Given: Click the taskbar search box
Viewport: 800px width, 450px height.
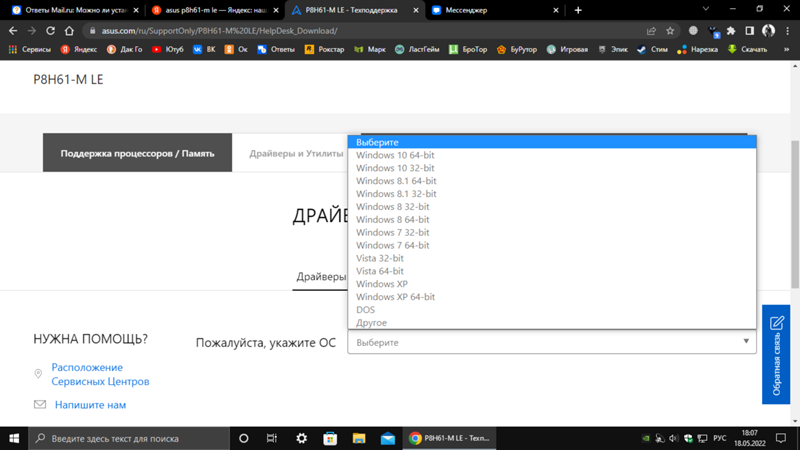Looking at the screenshot, I should click(129, 438).
